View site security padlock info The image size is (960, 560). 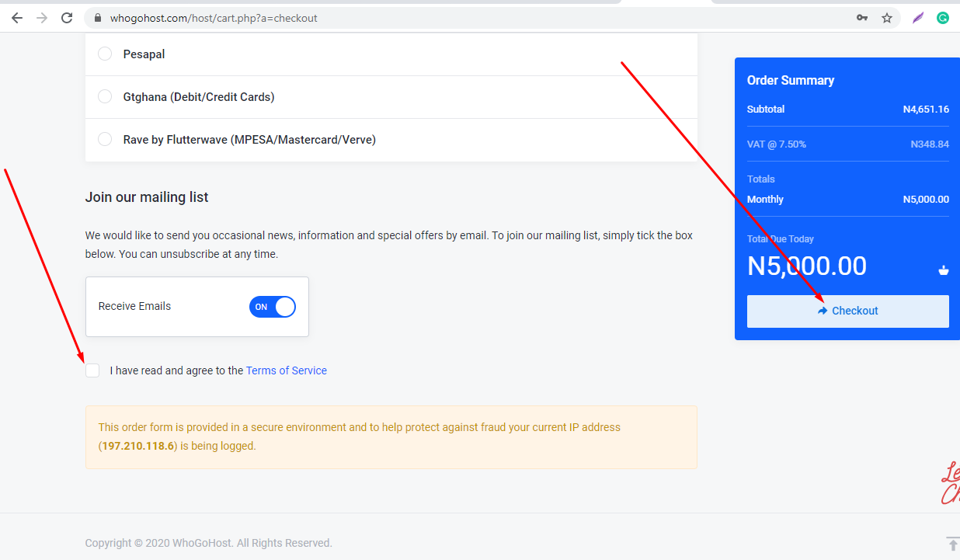98,18
